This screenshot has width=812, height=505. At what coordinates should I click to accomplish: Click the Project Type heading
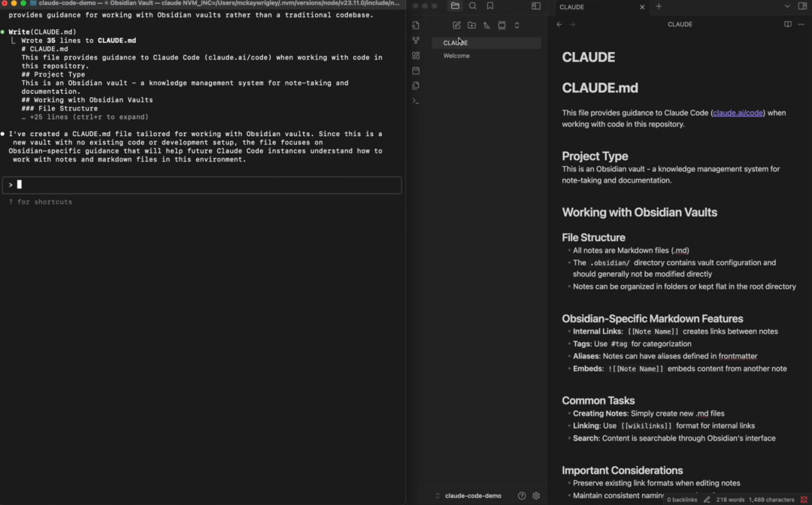click(x=595, y=156)
